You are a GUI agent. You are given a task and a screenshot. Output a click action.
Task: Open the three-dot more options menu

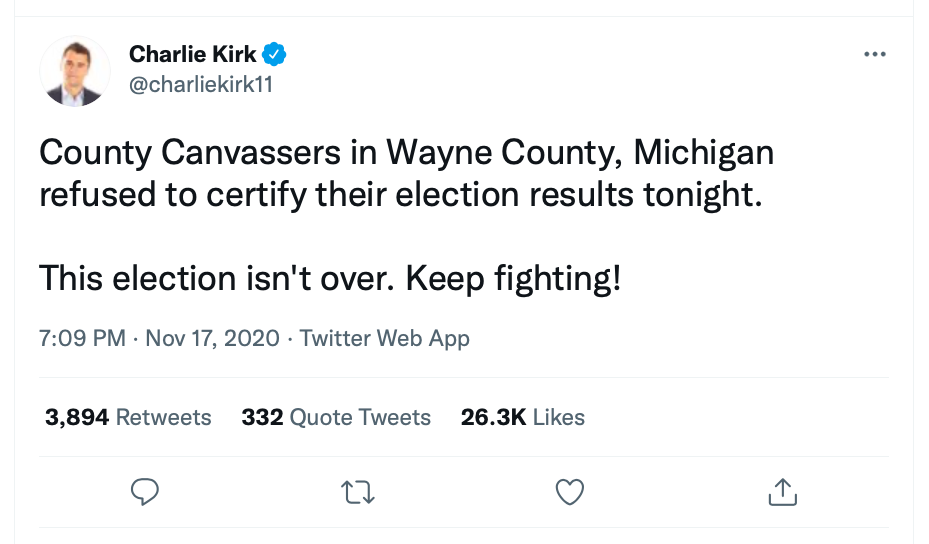tap(874, 54)
